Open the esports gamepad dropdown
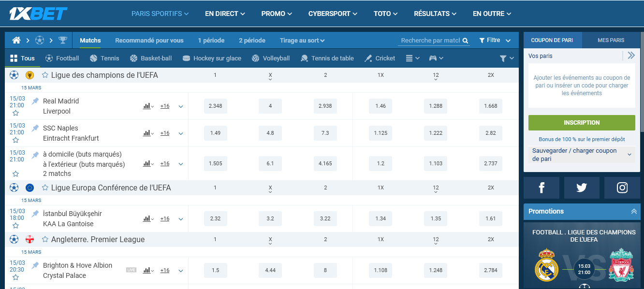The image size is (644, 289). click(x=436, y=58)
